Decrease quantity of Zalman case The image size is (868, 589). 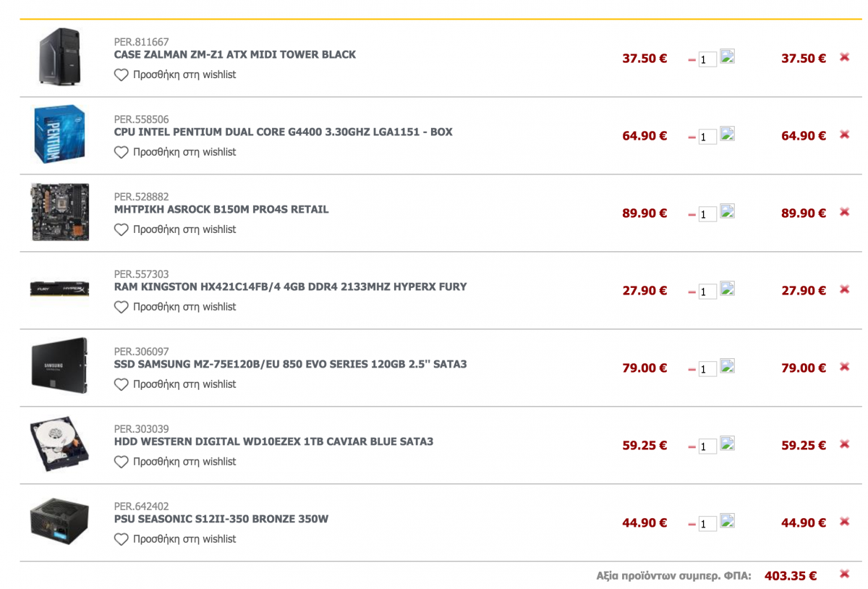click(692, 59)
